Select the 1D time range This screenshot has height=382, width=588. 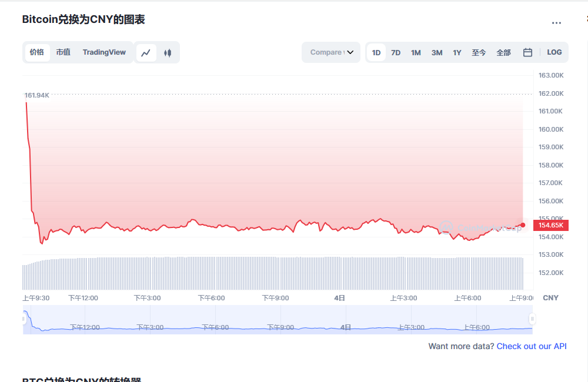click(376, 52)
